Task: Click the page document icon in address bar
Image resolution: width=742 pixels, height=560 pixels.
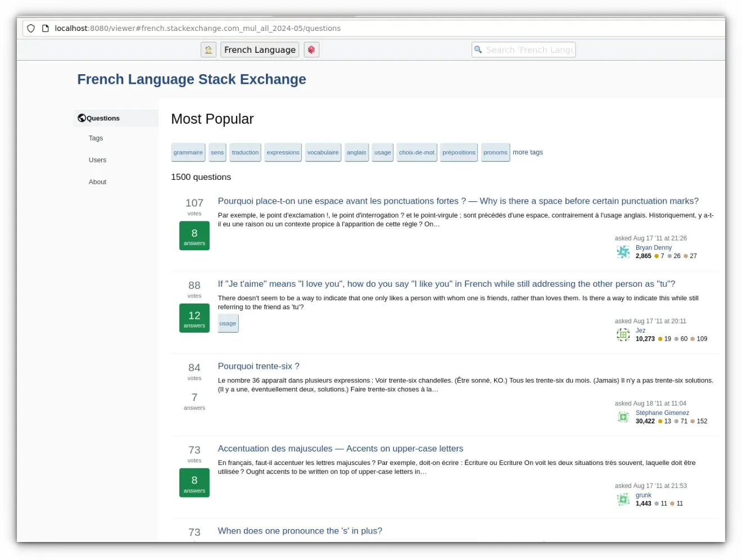Action: click(46, 28)
